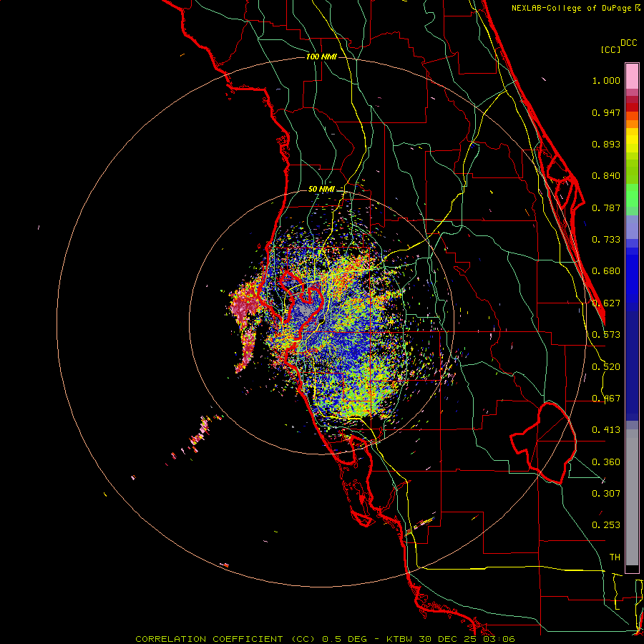644x644 pixels.
Task: Click the 0.733 scale value
Action: (606, 240)
